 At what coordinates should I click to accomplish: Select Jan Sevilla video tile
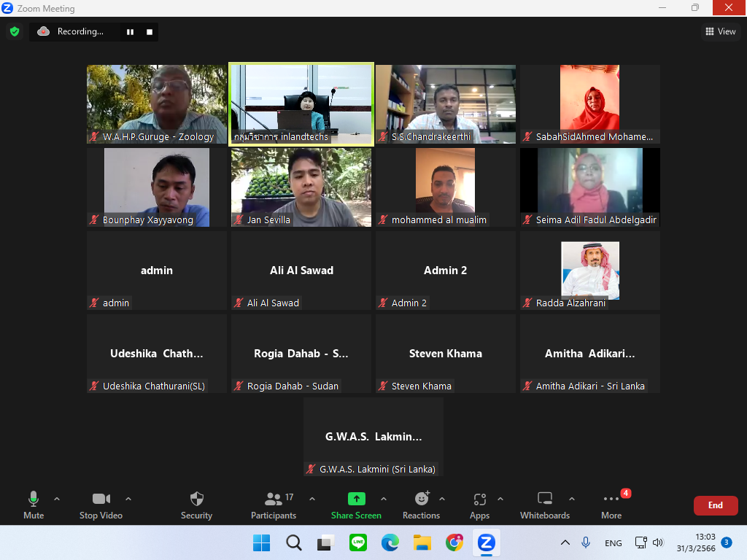click(x=301, y=187)
